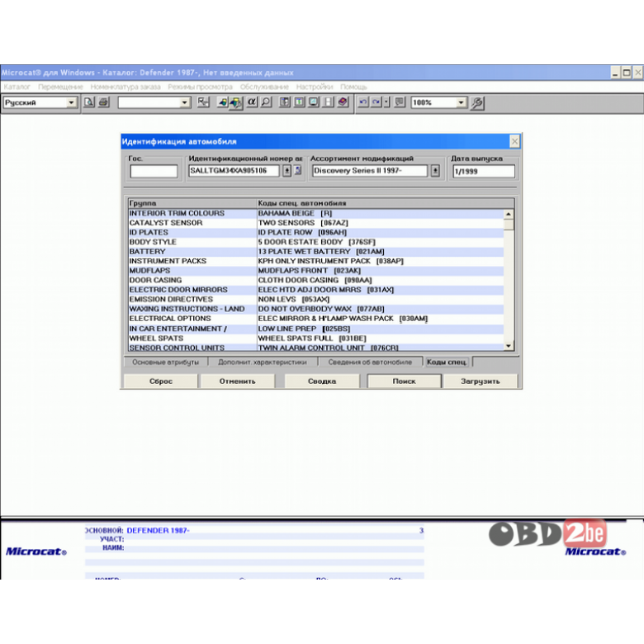Click the notes icon left of zoom box
This screenshot has width=644, height=644.
click(x=400, y=102)
